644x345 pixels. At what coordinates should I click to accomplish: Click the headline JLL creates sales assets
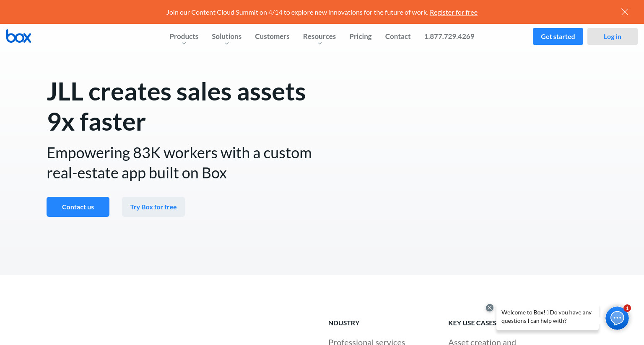176,107
